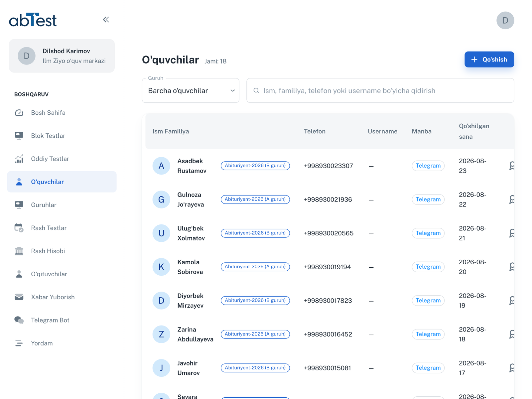Click action icon for Zarina Abdullayeva row
The width and height of the screenshot is (532, 399).
pos(512,334)
